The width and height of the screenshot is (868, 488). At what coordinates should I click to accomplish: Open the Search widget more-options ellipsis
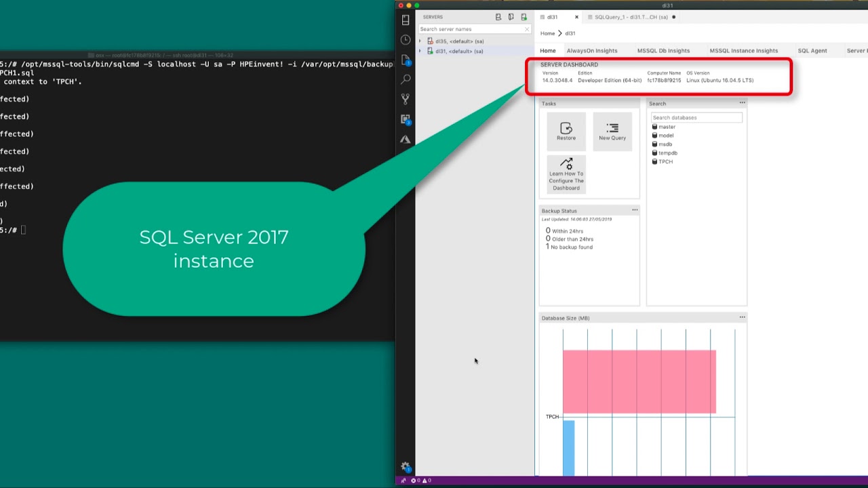point(742,103)
